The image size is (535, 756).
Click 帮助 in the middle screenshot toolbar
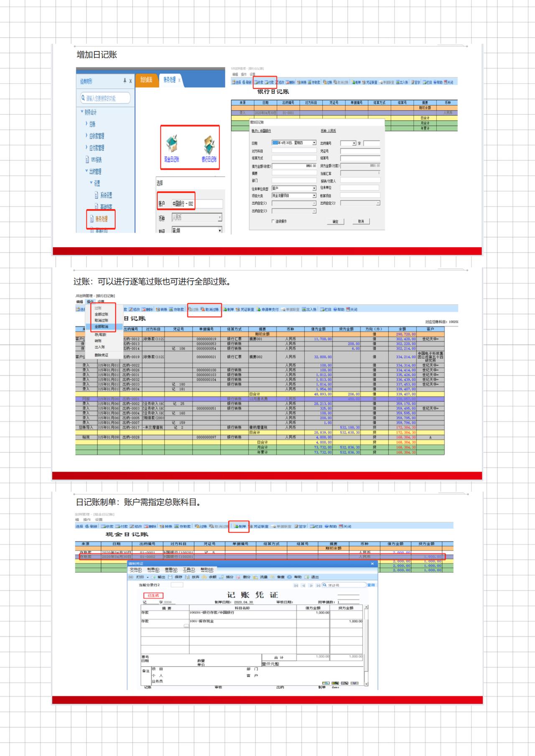point(339,310)
